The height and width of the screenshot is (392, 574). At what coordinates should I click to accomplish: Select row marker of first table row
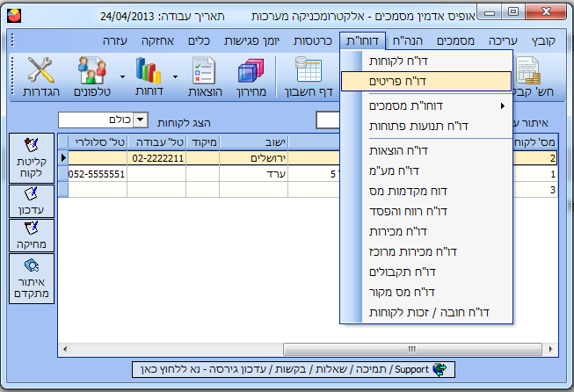63,158
